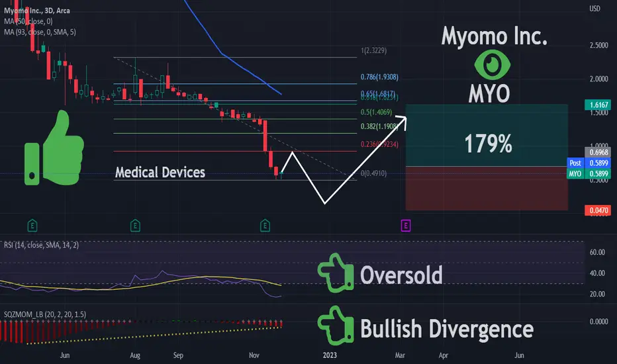Click the large MYO ticker text
Screen dimensions: 617x364
click(x=489, y=94)
